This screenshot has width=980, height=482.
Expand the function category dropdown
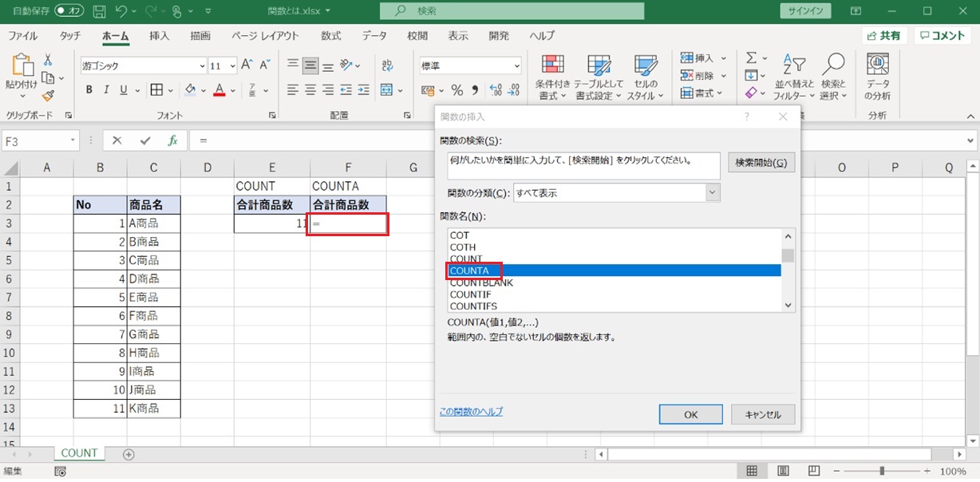(713, 193)
